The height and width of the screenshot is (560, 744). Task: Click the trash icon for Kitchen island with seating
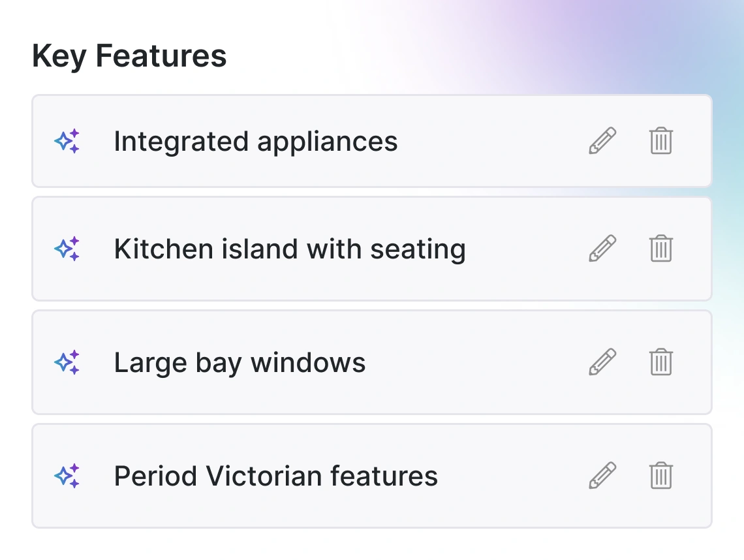pyautogui.click(x=661, y=249)
